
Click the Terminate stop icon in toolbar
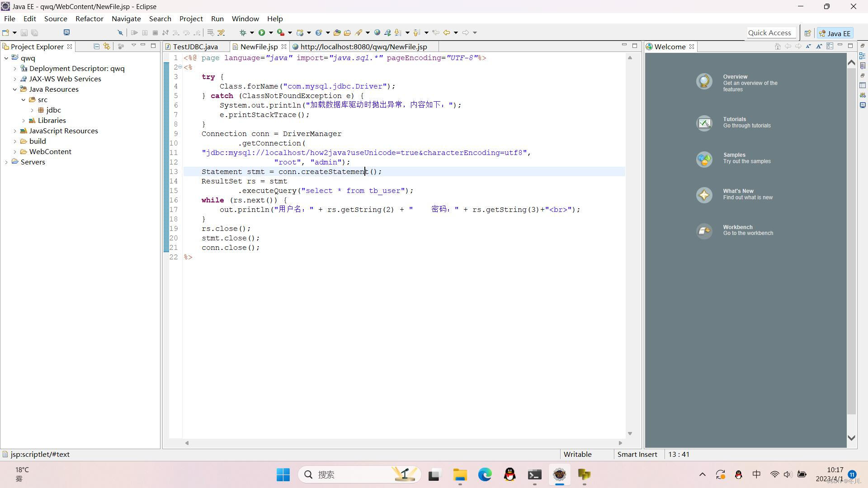pos(155,33)
